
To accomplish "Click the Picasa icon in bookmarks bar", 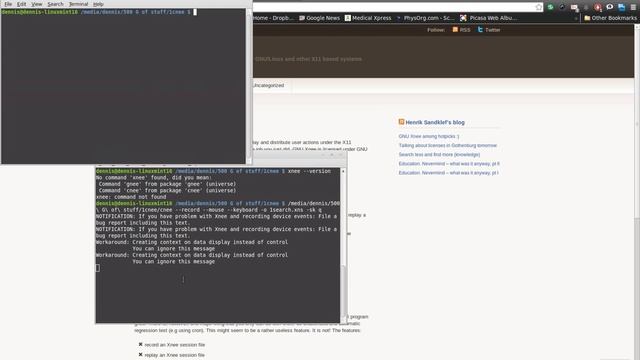I will coord(463,18).
